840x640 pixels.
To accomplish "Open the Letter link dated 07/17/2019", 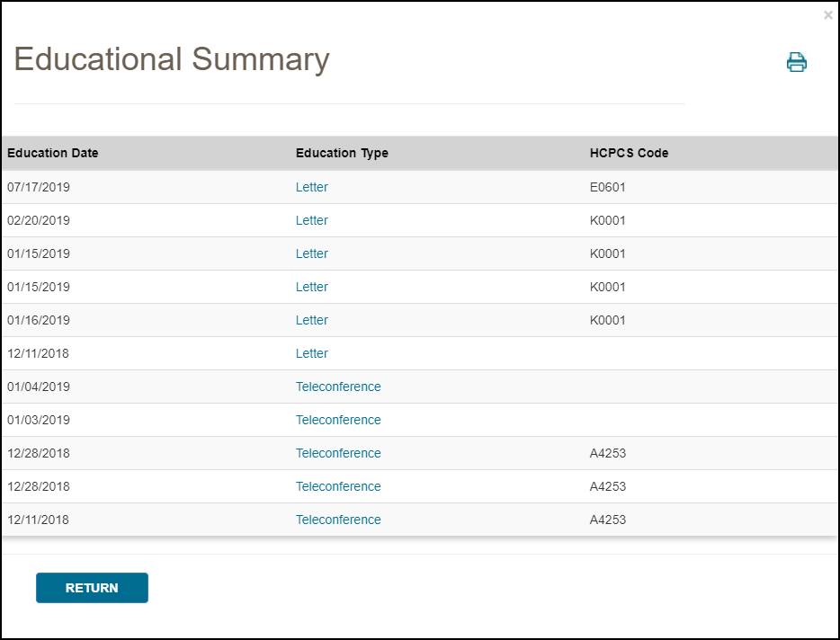I will coord(311,187).
